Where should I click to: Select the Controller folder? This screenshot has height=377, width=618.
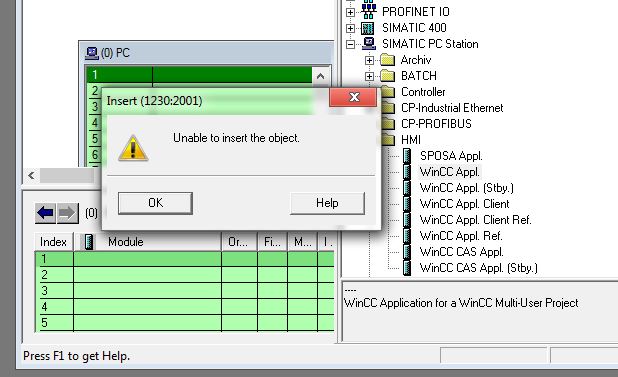coord(423,92)
